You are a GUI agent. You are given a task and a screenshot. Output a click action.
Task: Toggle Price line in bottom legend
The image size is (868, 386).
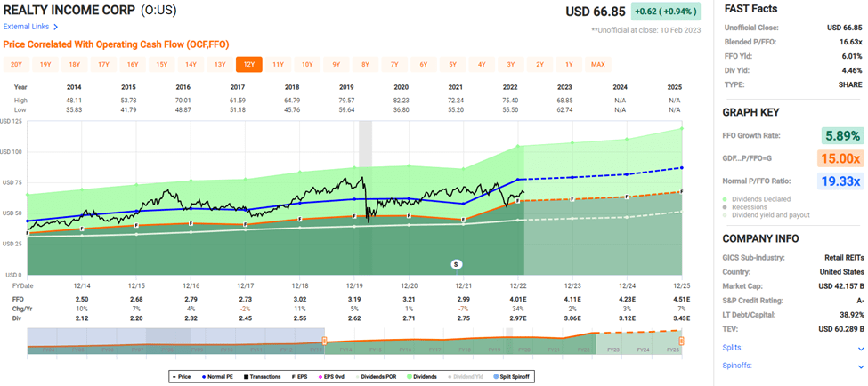pos(182,376)
